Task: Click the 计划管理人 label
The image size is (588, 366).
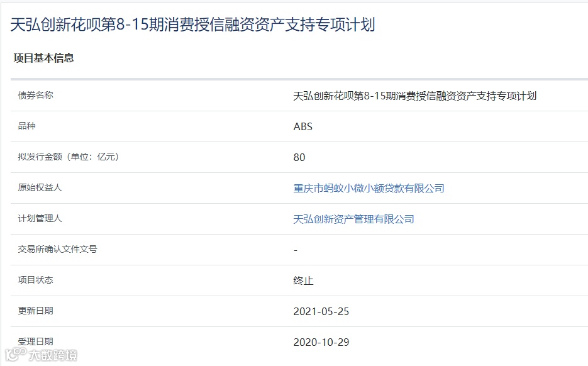Action: [x=40, y=218]
